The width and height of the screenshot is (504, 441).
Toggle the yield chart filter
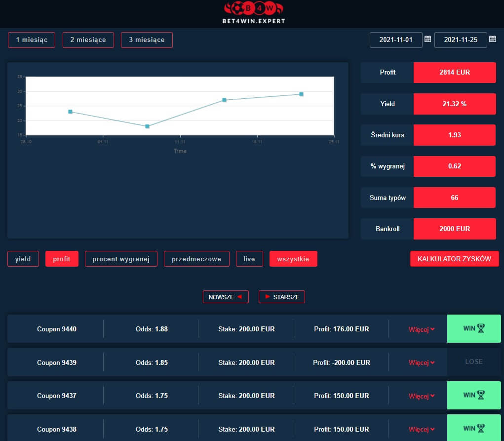click(23, 259)
